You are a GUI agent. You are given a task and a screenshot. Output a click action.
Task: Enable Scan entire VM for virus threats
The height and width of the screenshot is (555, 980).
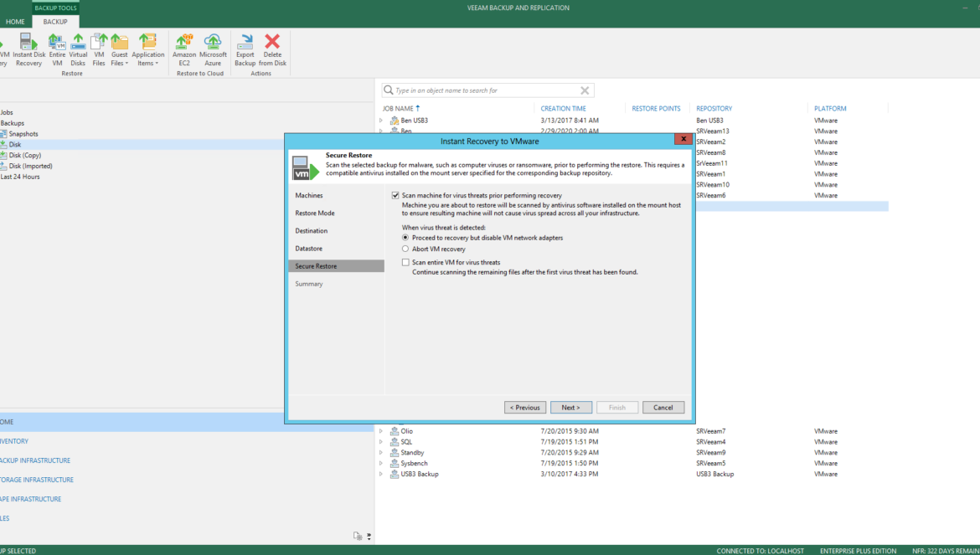(405, 263)
